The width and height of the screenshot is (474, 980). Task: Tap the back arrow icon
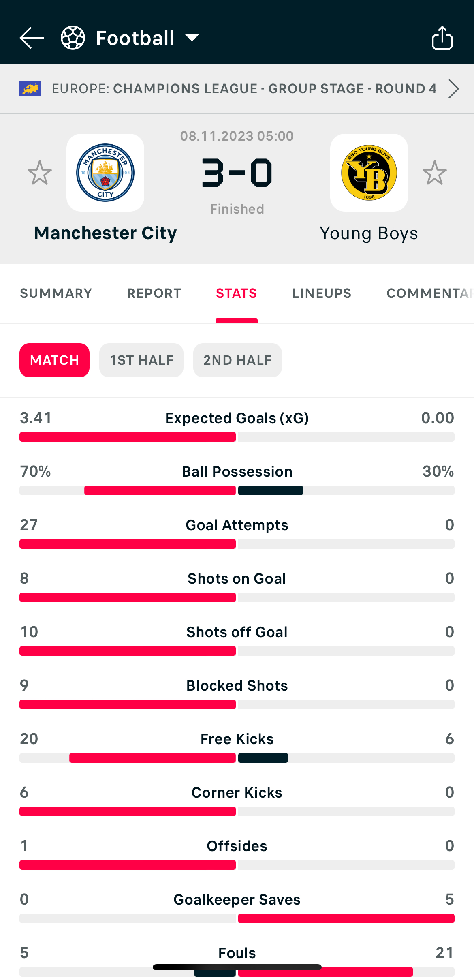(32, 38)
